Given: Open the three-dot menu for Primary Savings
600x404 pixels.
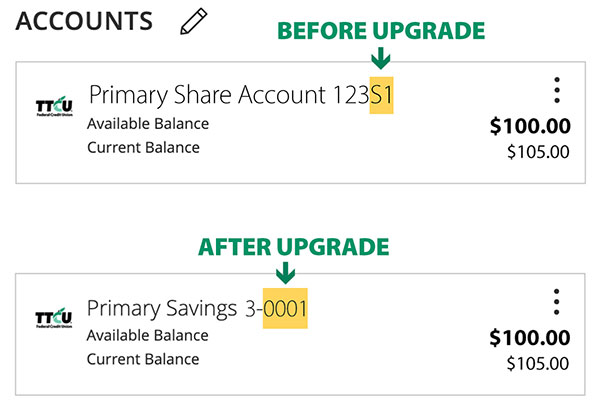Looking at the screenshot, I should pos(557,302).
